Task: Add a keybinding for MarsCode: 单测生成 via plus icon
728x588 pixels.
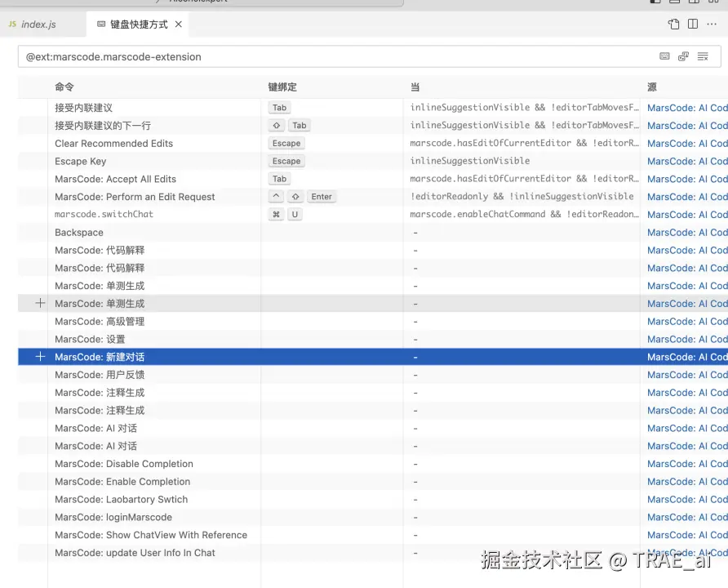Action: coord(39,304)
